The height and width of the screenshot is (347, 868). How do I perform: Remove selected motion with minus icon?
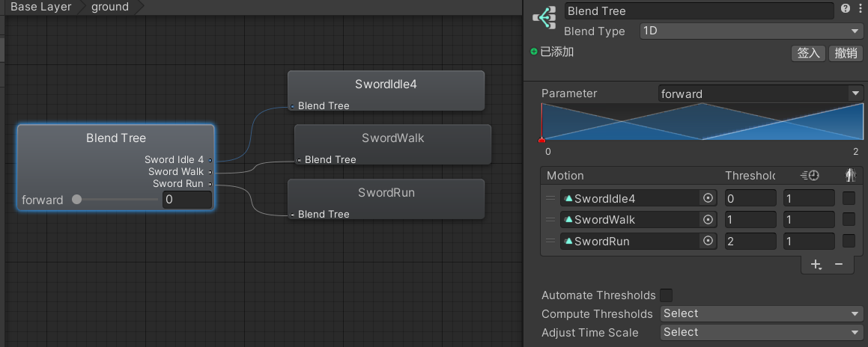(x=839, y=265)
